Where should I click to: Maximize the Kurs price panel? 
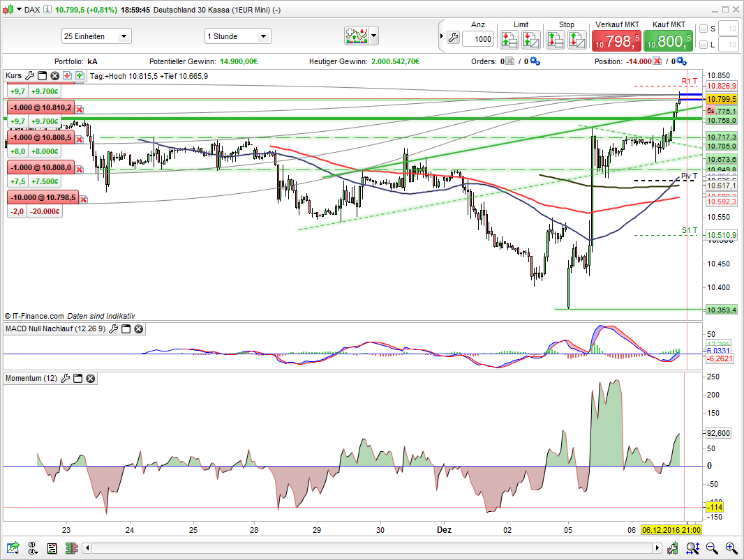coord(43,76)
